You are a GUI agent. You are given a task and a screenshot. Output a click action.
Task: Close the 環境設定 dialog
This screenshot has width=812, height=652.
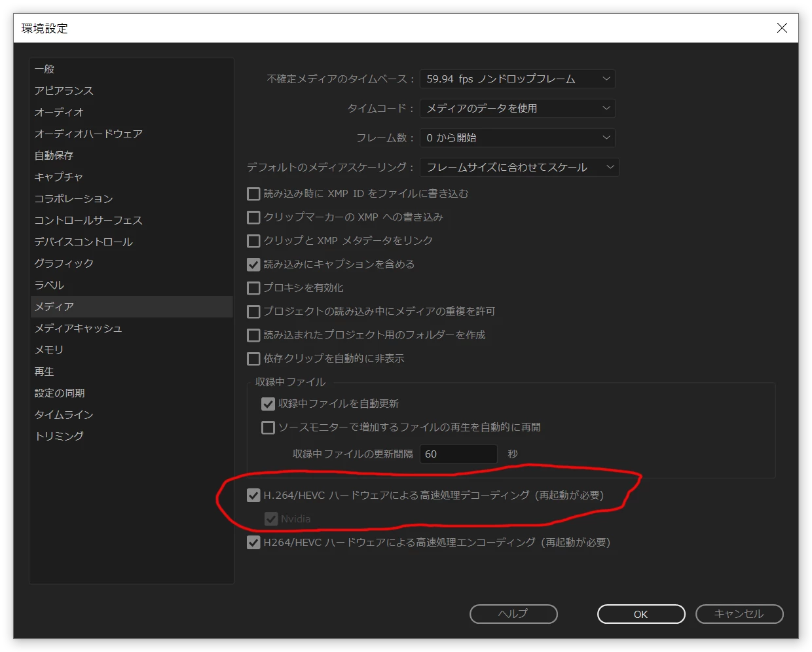pyautogui.click(x=782, y=27)
